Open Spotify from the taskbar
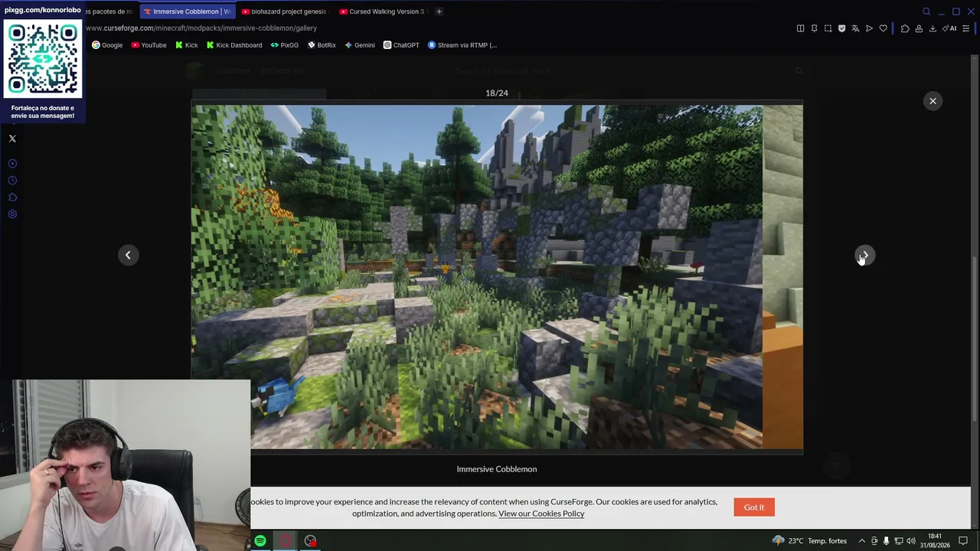 pos(260,541)
